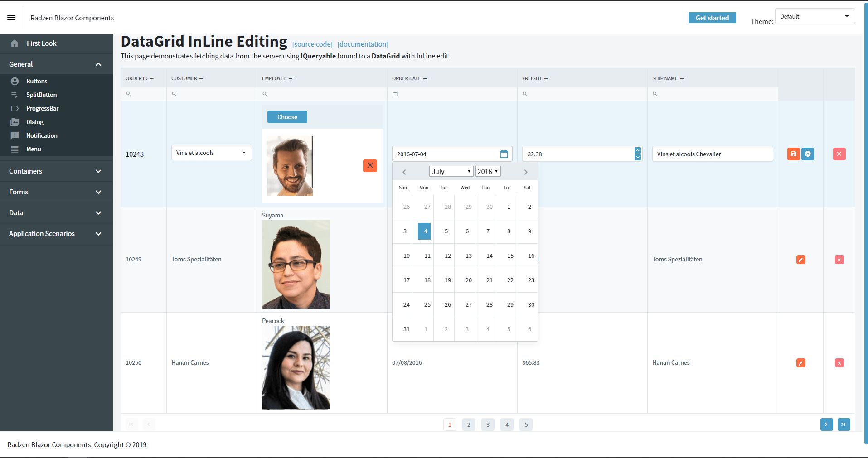The height and width of the screenshot is (458, 868).
Task: Open the SplitButton menu item
Action: pos(41,95)
